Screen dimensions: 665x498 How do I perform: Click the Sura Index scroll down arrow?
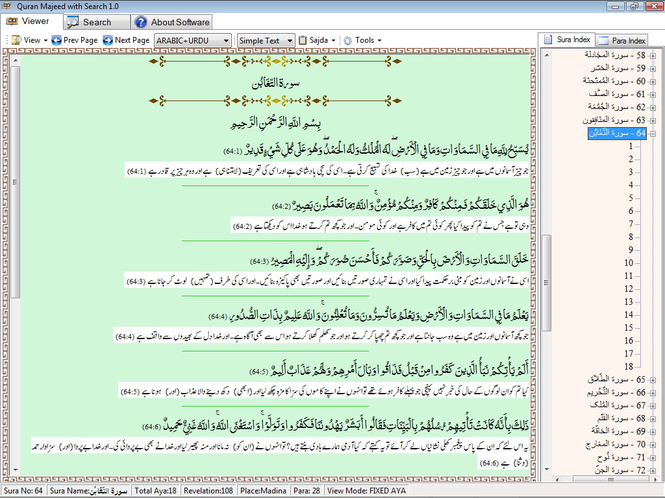pos(547,469)
